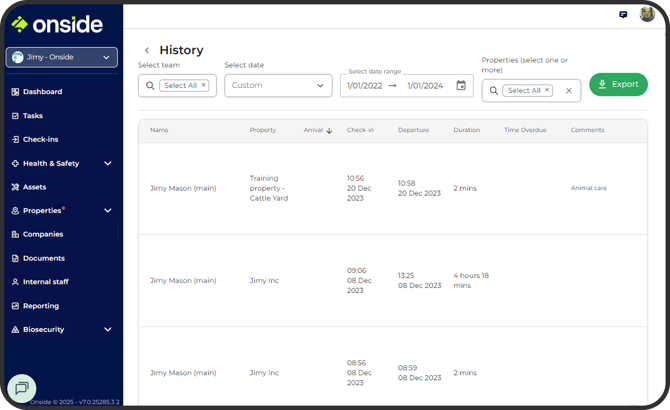The image size is (670, 410).
Task: Click the Check-in column header
Action: tap(360, 130)
